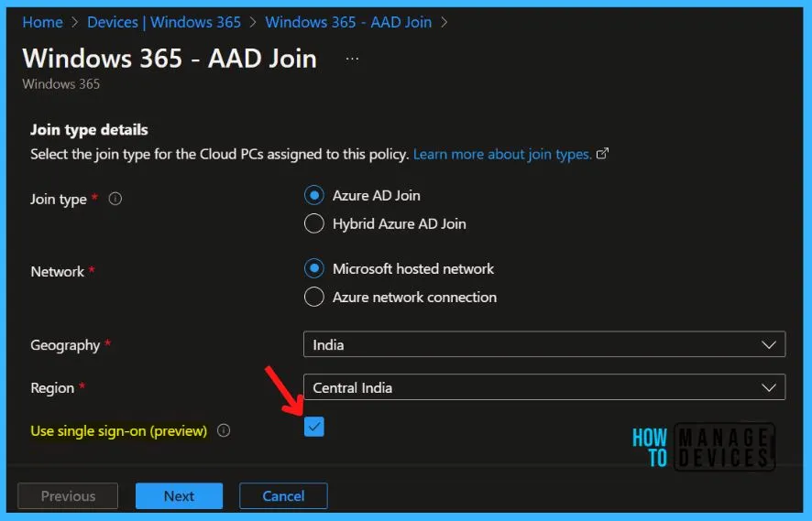Viewport: 812px width, 521px height.
Task: Toggle Use single sign-on checkbox
Action: pyautogui.click(x=313, y=427)
